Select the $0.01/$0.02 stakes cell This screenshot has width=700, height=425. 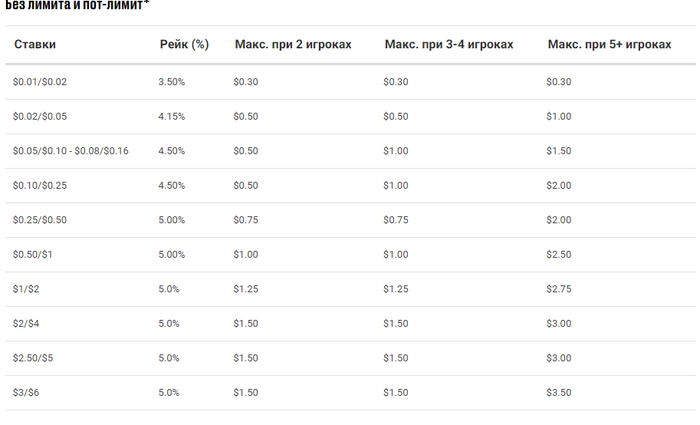(40, 82)
